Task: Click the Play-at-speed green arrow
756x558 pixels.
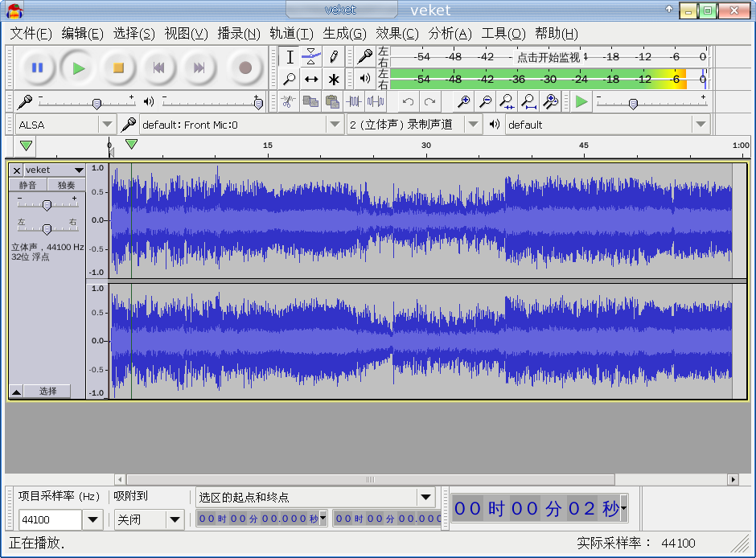Action: tap(581, 101)
